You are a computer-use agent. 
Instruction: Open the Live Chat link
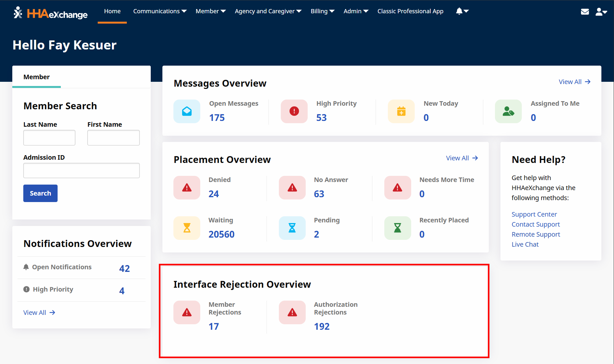point(525,244)
